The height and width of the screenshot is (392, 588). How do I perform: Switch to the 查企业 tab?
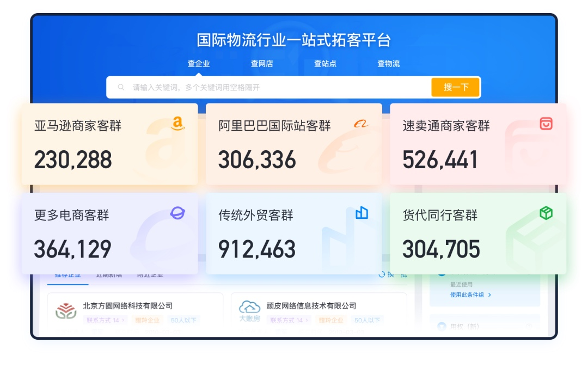(199, 64)
